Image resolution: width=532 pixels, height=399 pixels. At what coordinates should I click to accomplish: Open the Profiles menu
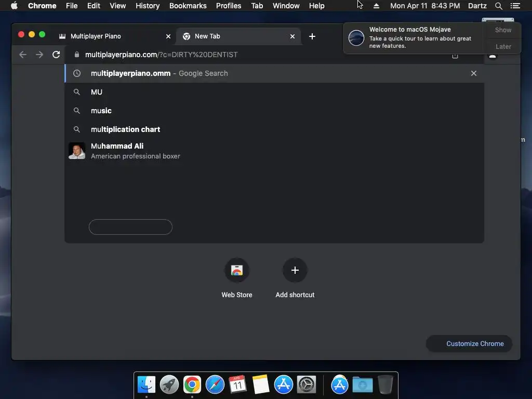pos(229,6)
